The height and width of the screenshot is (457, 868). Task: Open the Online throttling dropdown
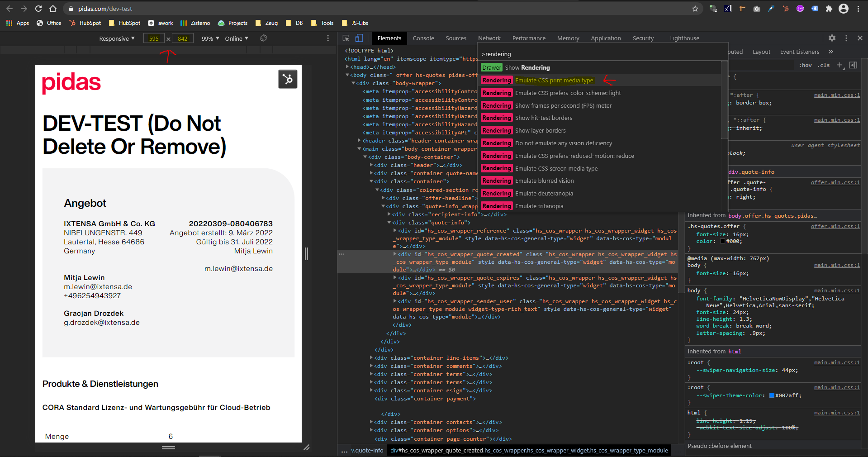click(237, 38)
